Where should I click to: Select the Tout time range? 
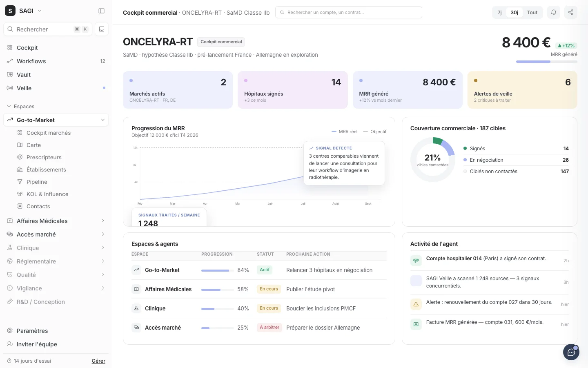coord(532,13)
